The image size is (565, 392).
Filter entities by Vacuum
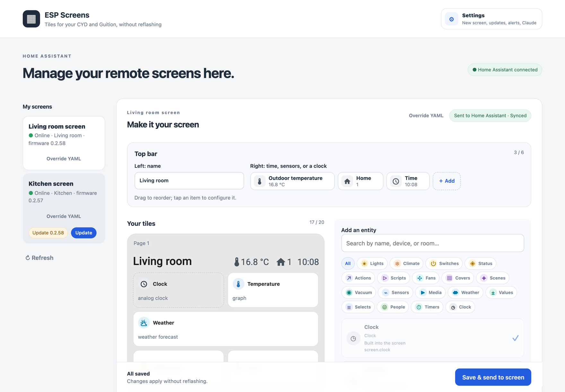359,292
